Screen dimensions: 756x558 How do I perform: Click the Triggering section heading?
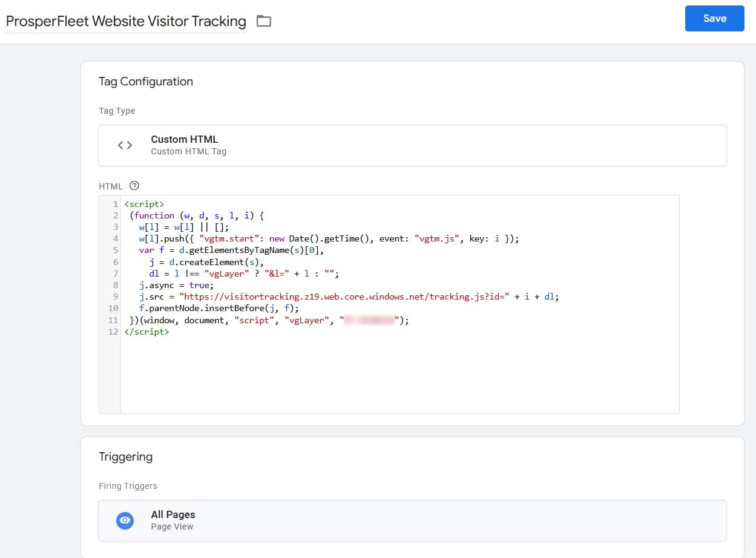[126, 457]
